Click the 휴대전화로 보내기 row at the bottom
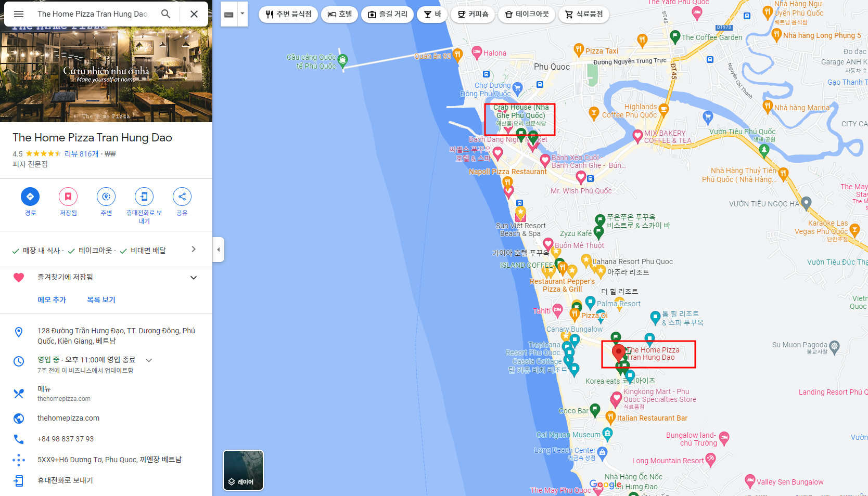This screenshot has height=496, width=868. point(106,480)
